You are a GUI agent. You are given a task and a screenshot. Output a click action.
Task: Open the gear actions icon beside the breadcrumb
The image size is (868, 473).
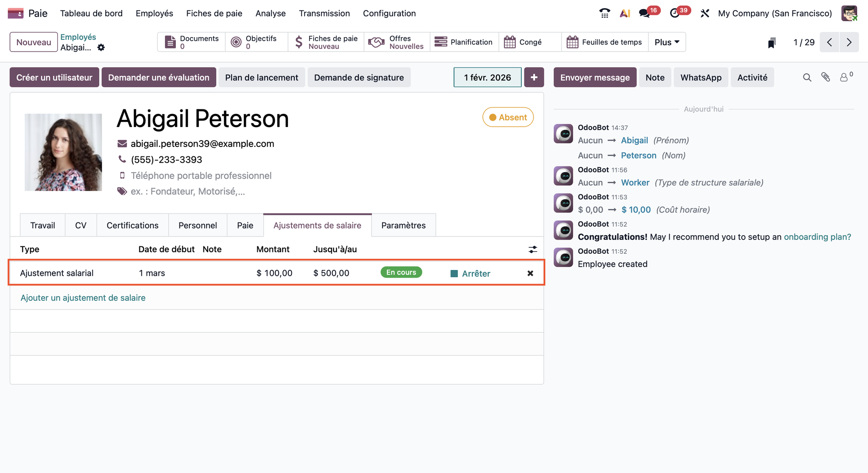101,47
